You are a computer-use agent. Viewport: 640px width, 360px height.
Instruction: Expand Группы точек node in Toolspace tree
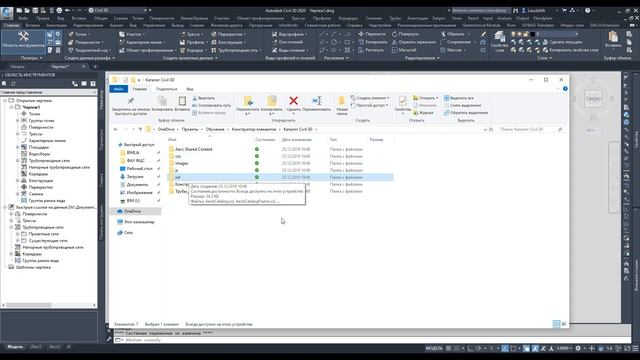coord(18,121)
